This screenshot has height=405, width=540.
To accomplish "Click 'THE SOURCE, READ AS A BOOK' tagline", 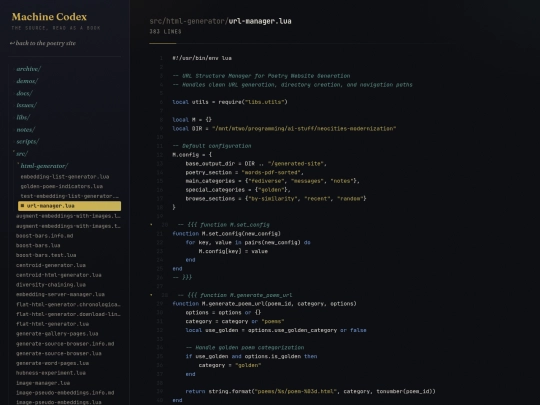I will [56, 28].
